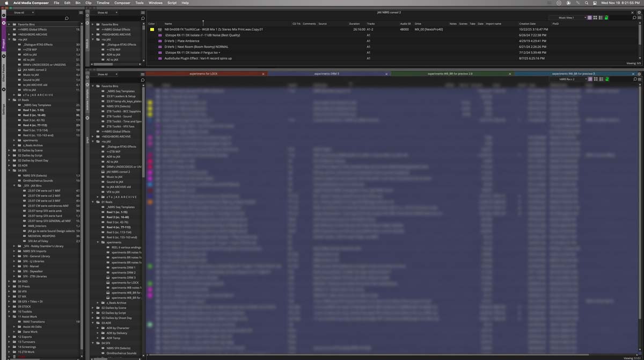Open search in lower experiments bin
The width and height of the screenshot is (644, 360).
coord(634,79)
